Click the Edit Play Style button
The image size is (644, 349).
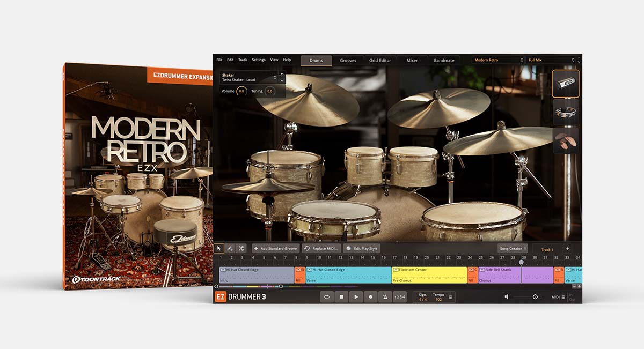pos(362,248)
